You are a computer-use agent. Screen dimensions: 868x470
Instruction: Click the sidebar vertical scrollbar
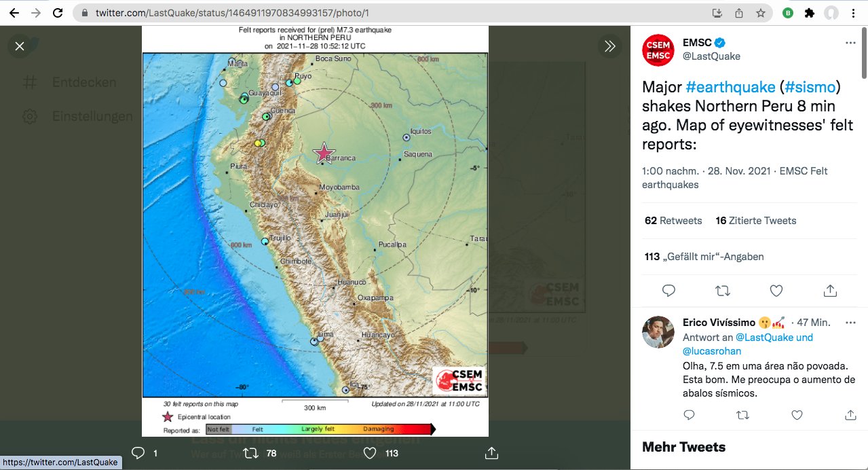tap(864, 54)
